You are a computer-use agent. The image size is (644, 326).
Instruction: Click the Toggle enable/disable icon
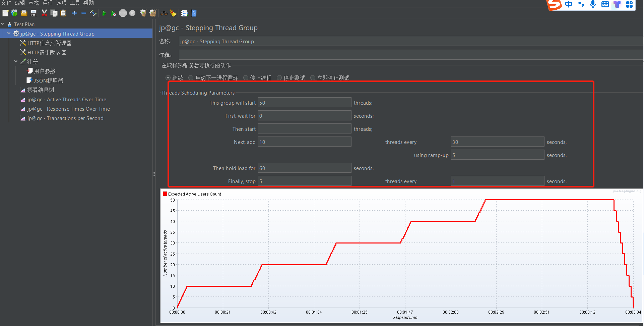click(93, 13)
